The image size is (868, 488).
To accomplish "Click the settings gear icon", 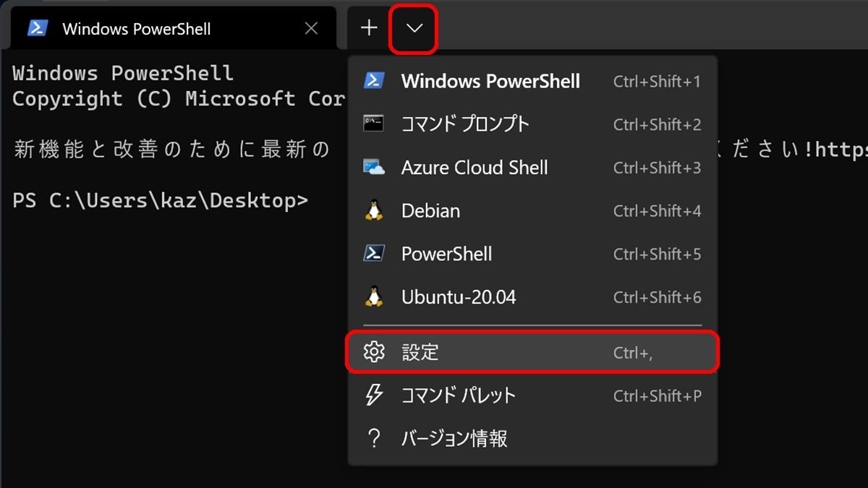I will coord(374,352).
